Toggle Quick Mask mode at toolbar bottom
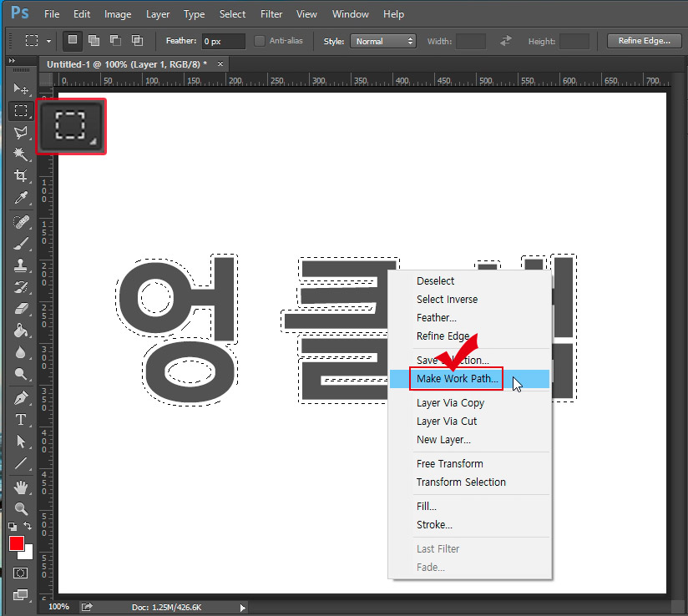The height and width of the screenshot is (616, 688). [21, 573]
